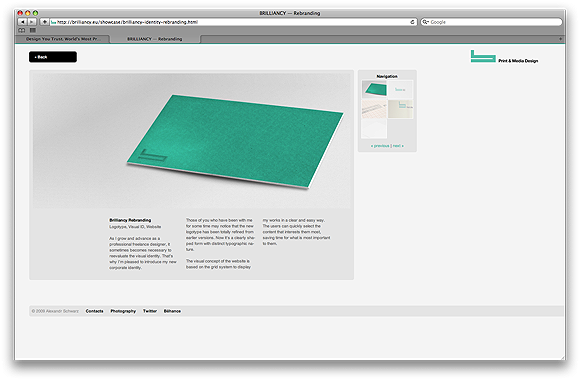
Task: Open the white logotype thumbnail
Action: tap(400, 89)
